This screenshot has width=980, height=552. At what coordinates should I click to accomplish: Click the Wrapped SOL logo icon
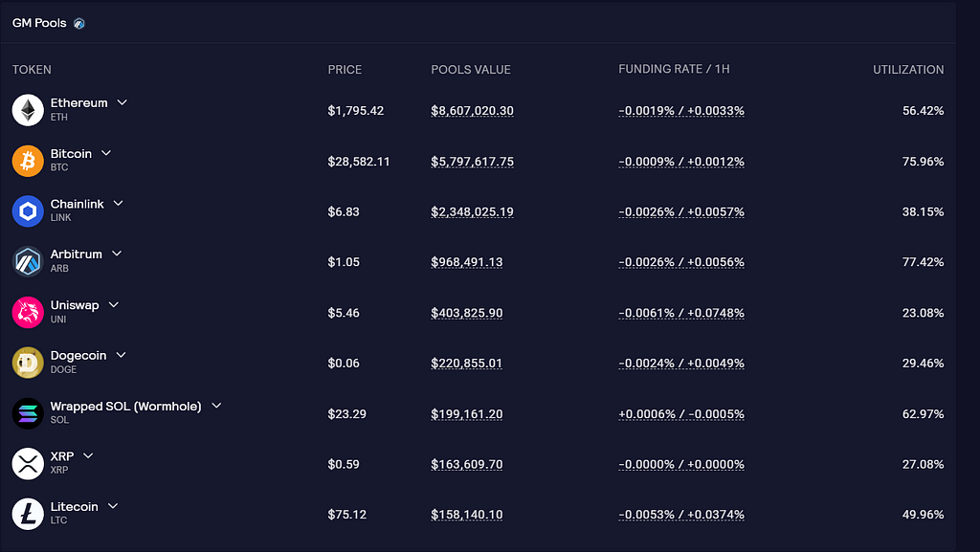[x=28, y=413]
